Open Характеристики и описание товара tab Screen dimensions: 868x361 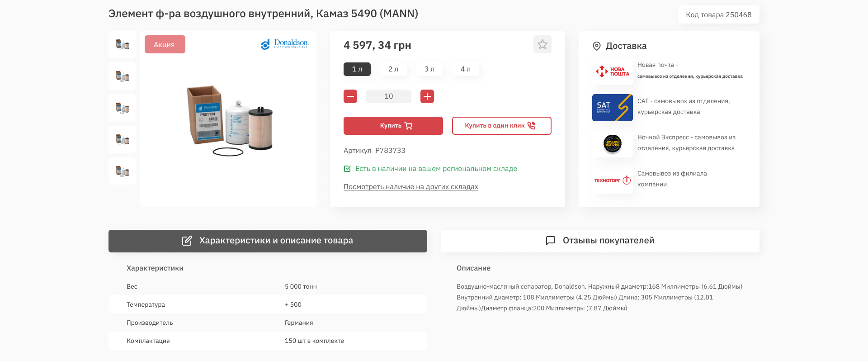pyautogui.click(x=268, y=241)
